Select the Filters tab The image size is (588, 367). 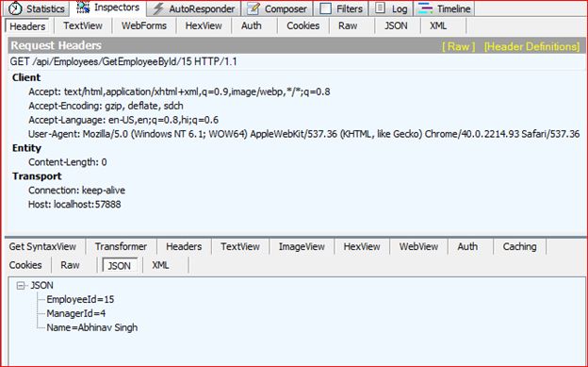coord(341,8)
